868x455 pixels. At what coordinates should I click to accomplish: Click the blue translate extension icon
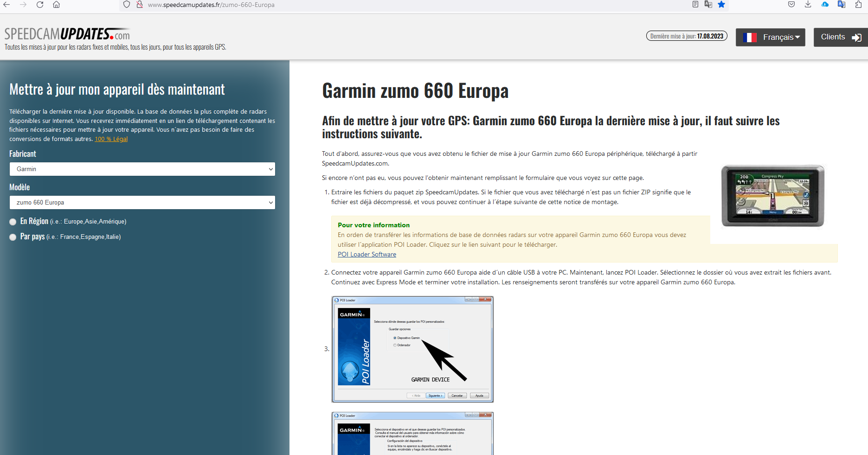tap(842, 4)
